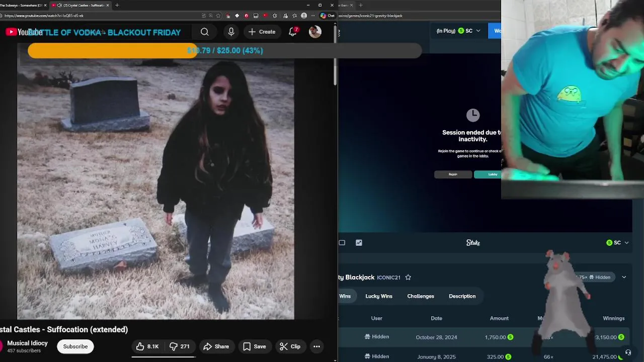Select Hidden user in October 28 row
This screenshot has width=644, height=362.
[x=377, y=337]
